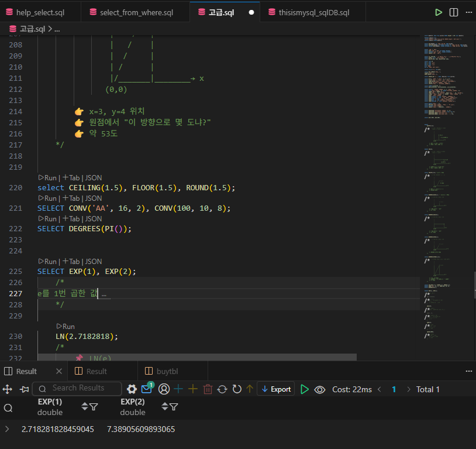Click the Total 1 label

pyautogui.click(x=427, y=389)
